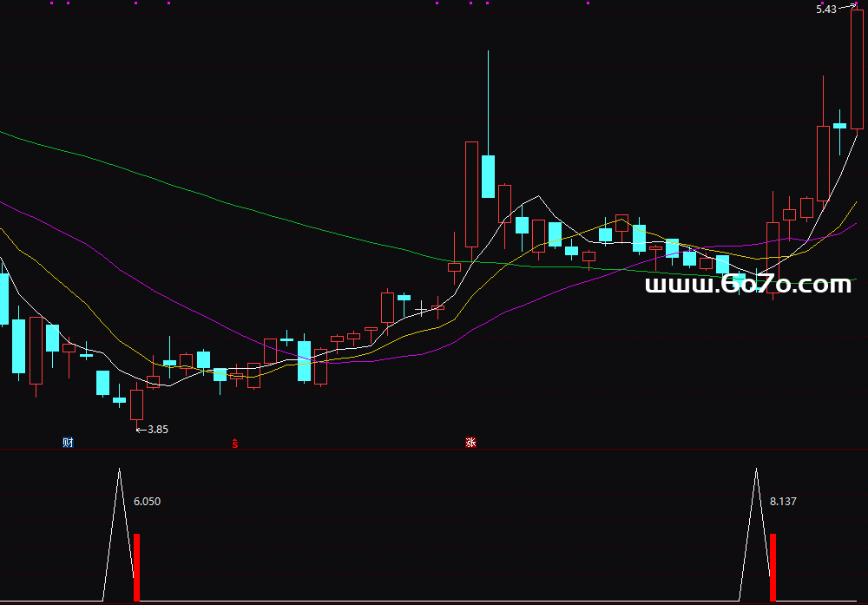Click the leftmost magenta dot at top
The image size is (868, 605).
(51, 3)
